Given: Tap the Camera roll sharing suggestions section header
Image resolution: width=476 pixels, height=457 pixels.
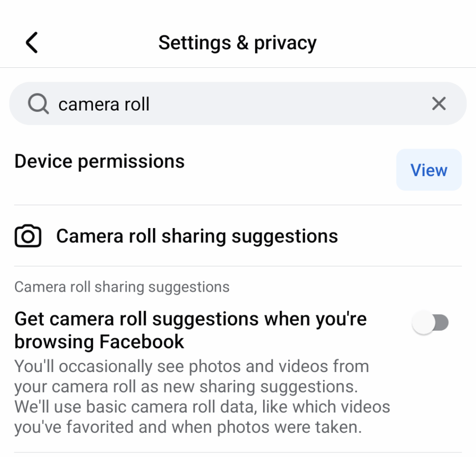Looking at the screenshot, I should (121, 287).
